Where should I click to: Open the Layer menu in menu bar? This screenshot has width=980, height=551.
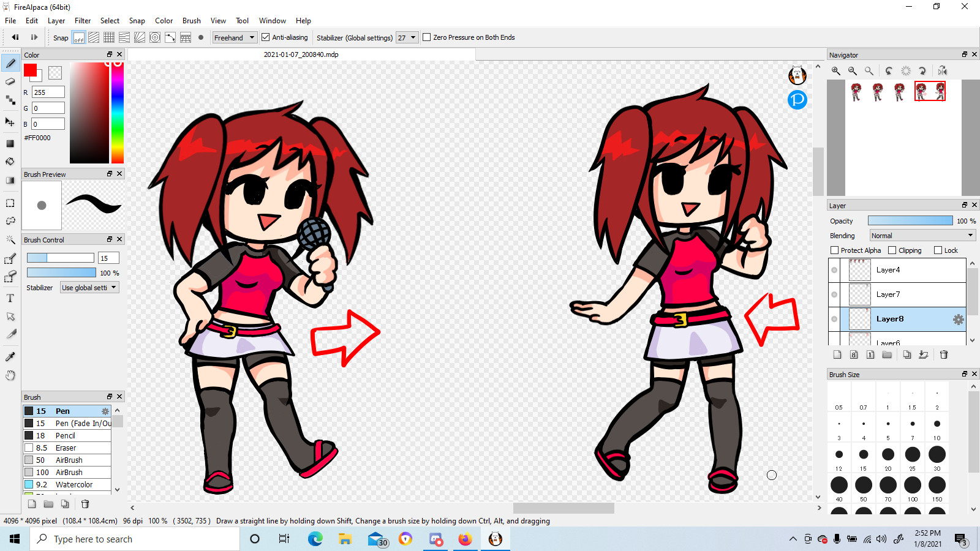point(56,21)
